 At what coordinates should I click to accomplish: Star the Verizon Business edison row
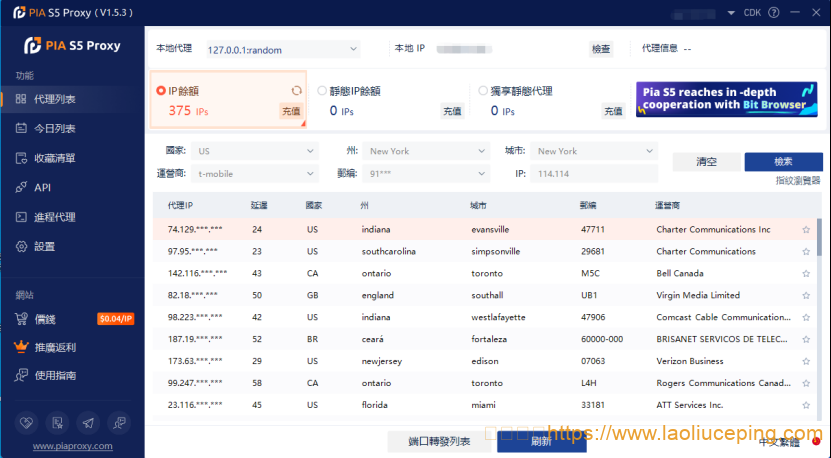click(x=806, y=361)
